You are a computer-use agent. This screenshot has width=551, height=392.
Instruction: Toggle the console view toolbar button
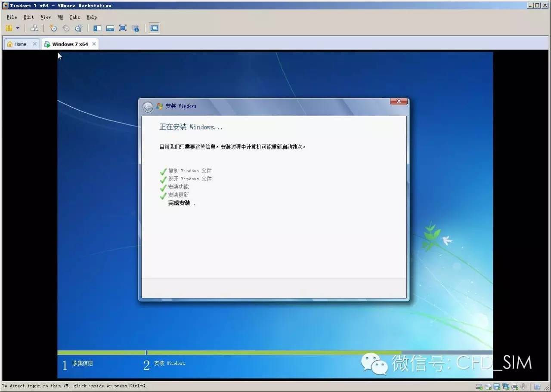point(154,28)
